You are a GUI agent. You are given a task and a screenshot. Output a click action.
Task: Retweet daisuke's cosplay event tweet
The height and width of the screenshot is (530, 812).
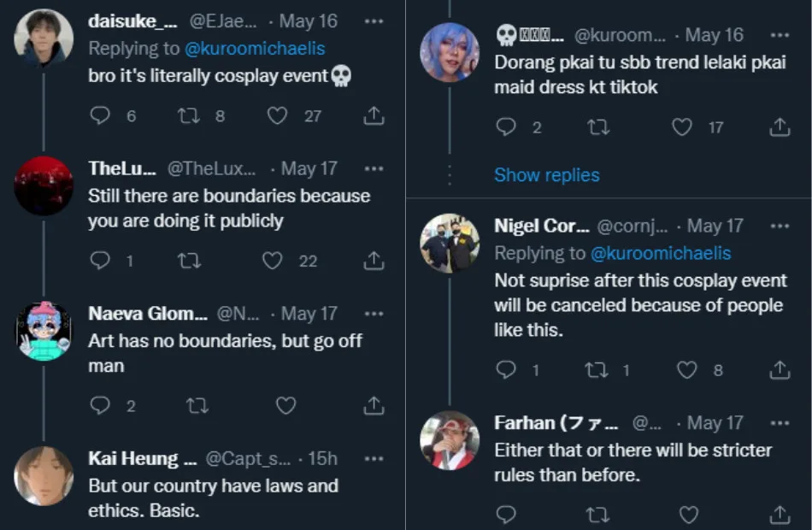(189, 115)
